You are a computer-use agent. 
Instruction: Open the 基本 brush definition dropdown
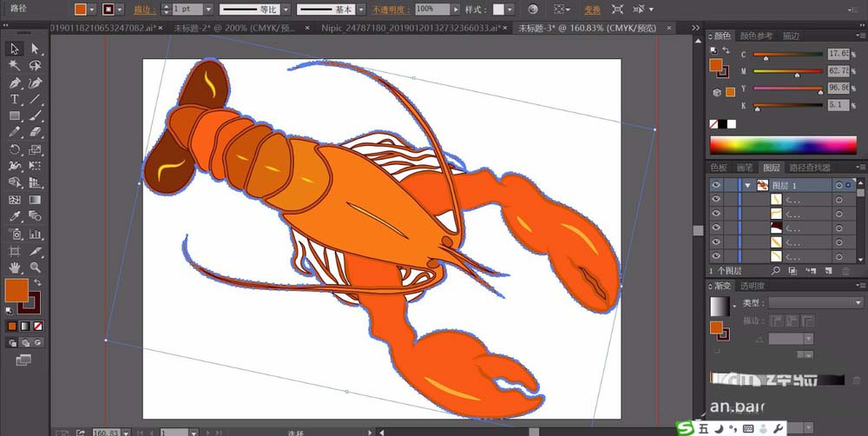[360, 10]
